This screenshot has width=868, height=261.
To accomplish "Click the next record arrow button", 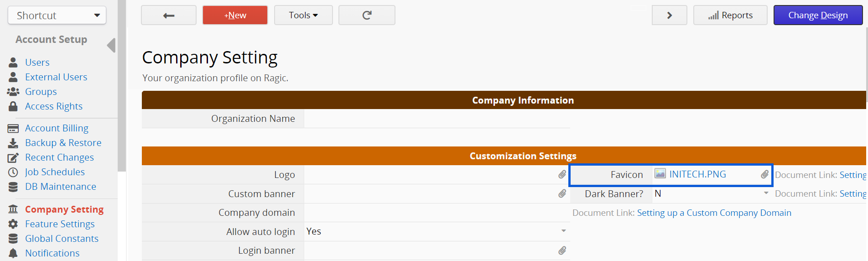I will 669,16.
